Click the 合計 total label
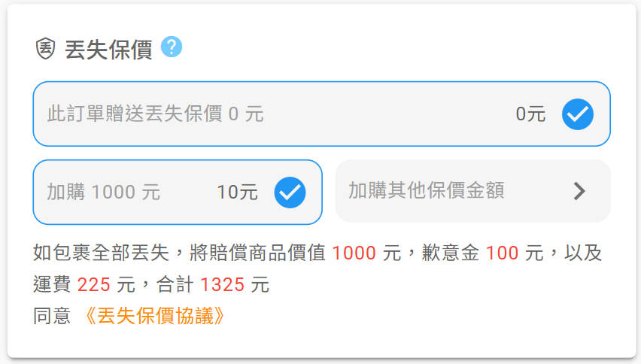The width and height of the screenshot is (641, 364). pos(175,284)
